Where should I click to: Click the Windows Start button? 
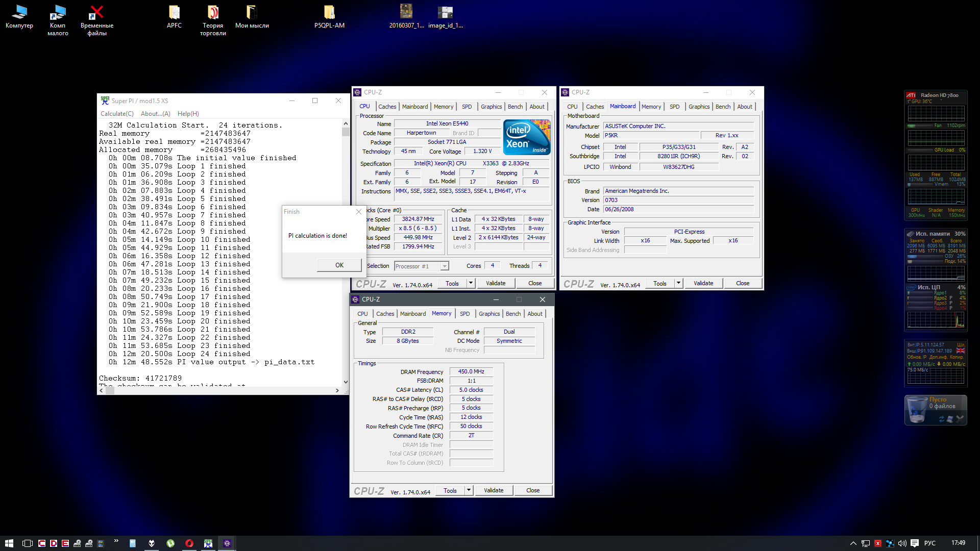click(9, 543)
